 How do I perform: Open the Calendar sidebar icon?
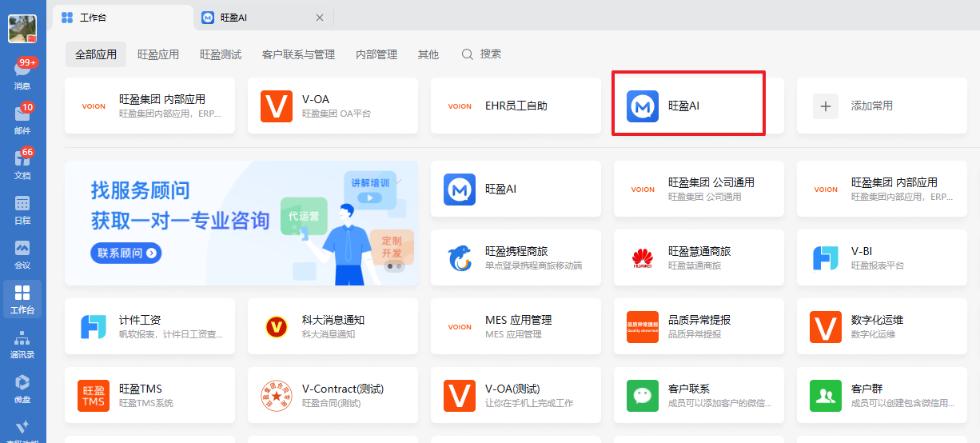point(22,210)
